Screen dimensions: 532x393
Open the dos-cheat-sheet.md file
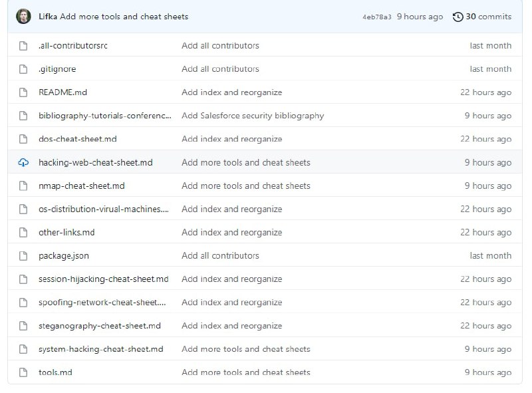pos(77,139)
